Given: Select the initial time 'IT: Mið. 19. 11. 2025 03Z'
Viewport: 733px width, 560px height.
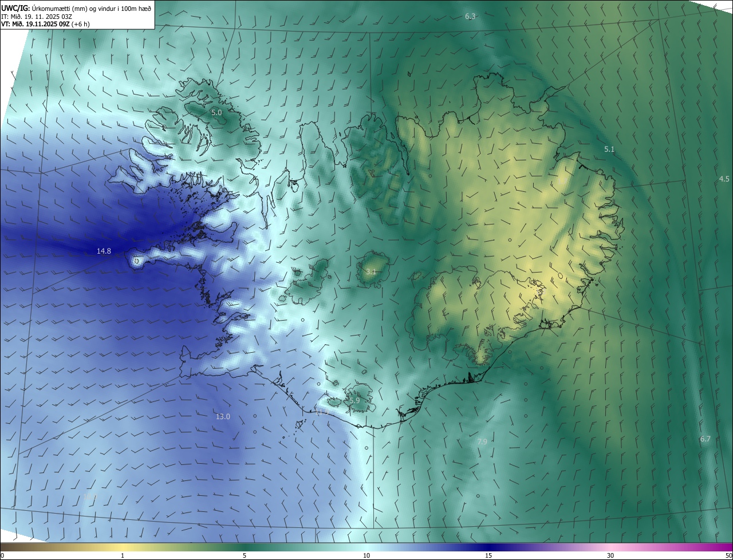Looking at the screenshot, I should 37,17.
